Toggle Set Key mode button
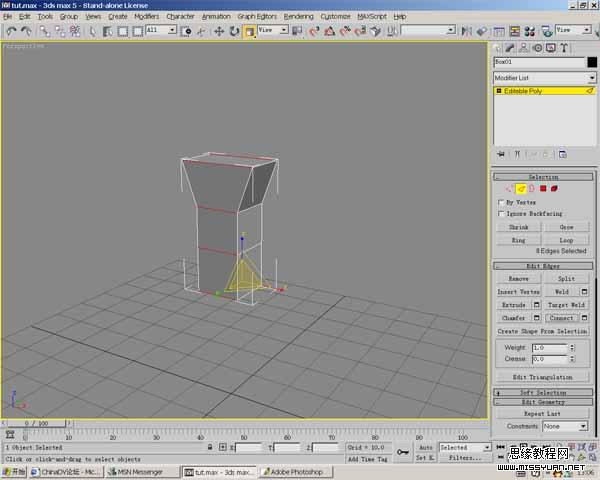This screenshot has width=600, height=480. [425, 458]
